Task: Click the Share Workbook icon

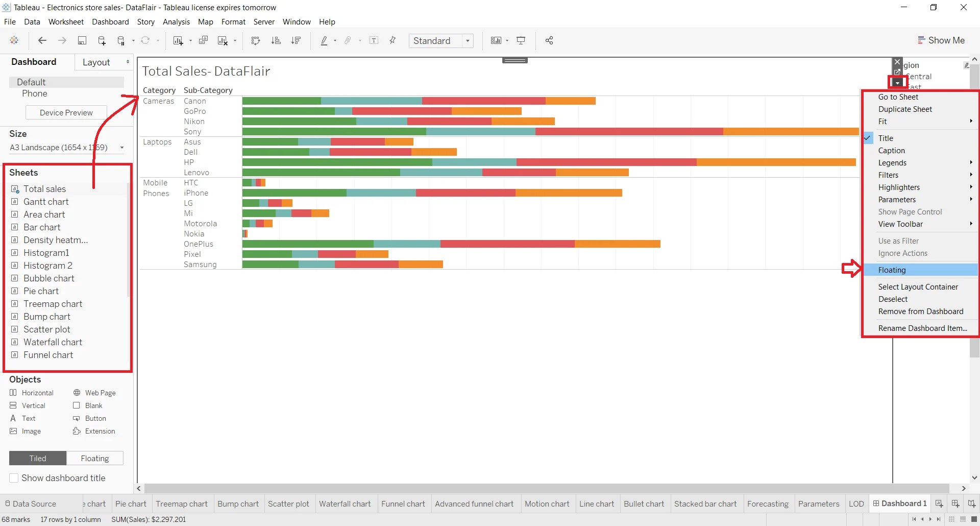Action: [x=549, y=41]
